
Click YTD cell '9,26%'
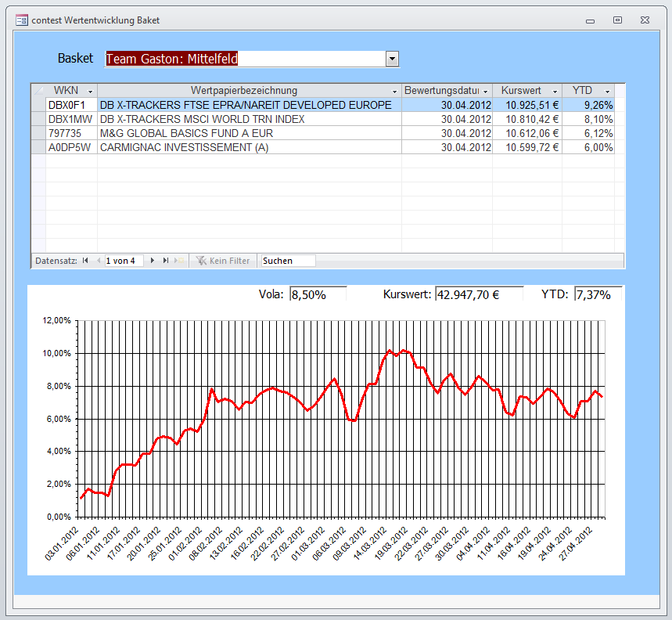pos(588,105)
